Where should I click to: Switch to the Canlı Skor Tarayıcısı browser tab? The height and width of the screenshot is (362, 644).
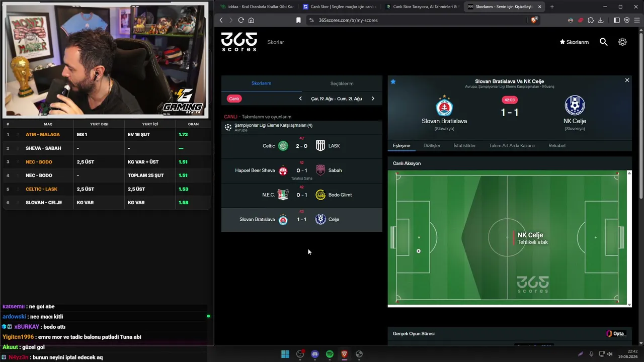click(x=422, y=7)
